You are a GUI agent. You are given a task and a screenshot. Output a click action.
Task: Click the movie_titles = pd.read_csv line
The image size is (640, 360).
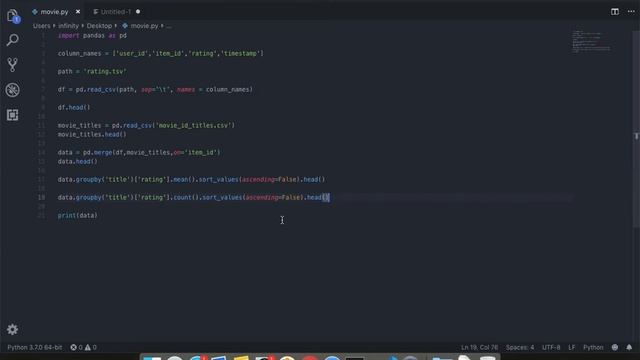click(146, 125)
